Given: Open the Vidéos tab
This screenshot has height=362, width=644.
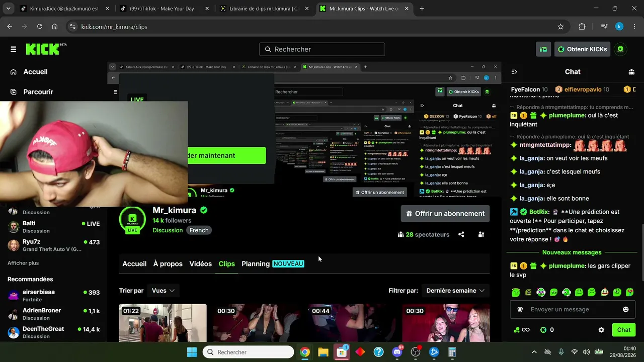Looking at the screenshot, I should coord(200,264).
